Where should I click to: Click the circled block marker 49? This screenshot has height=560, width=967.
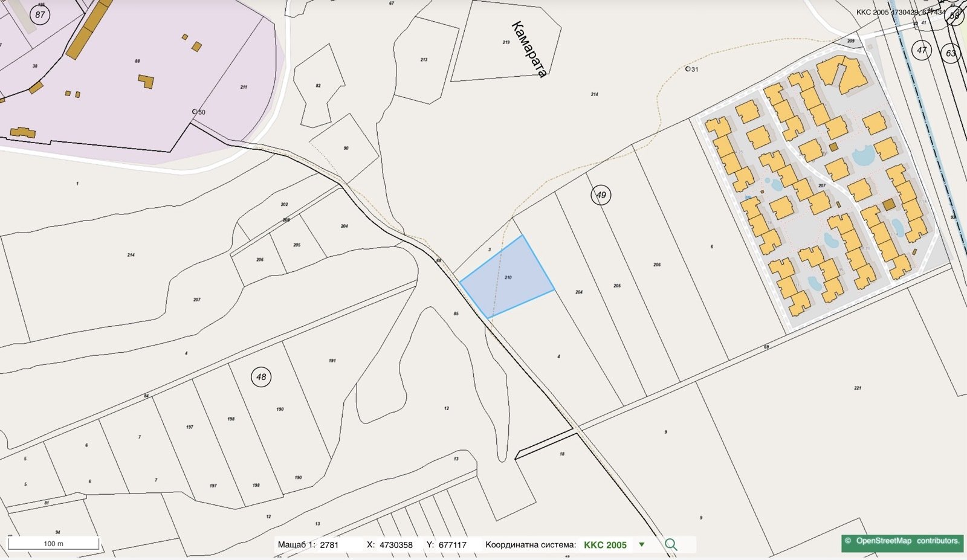pyautogui.click(x=601, y=195)
